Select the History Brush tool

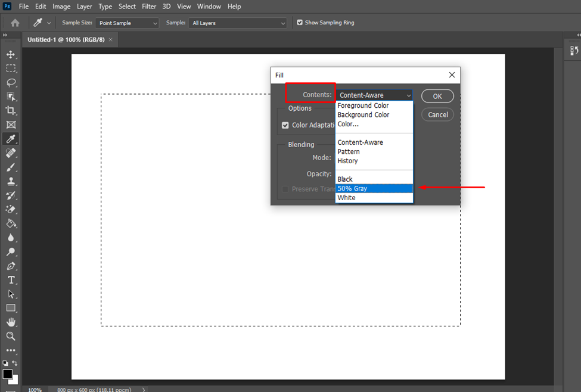pyautogui.click(x=11, y=195)
